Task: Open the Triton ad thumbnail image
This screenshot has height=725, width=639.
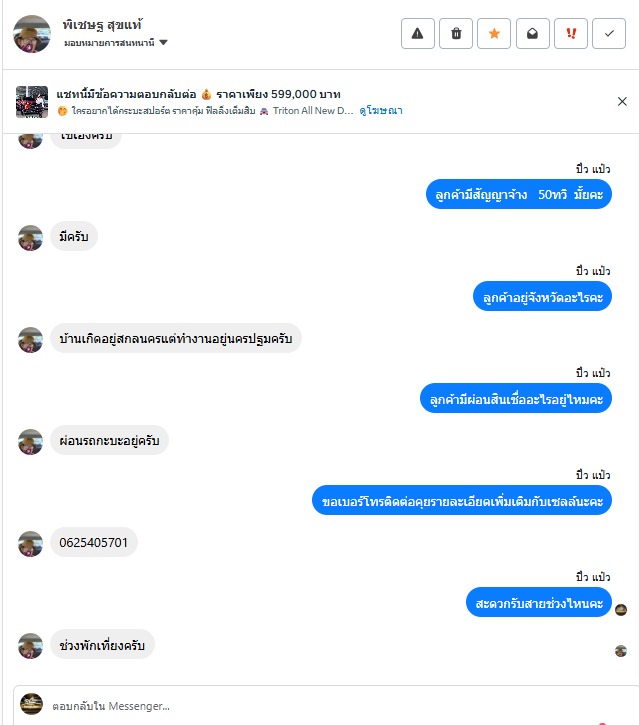Action: (32, 102)
